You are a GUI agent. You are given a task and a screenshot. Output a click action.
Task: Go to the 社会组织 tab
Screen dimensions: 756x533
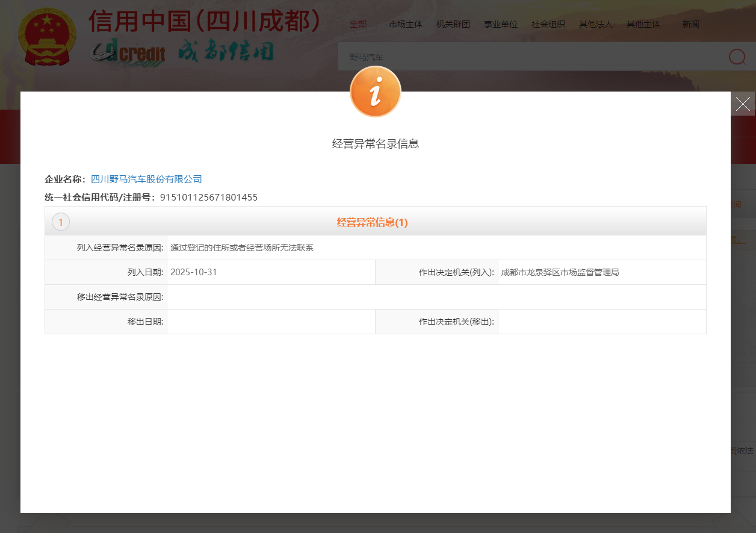point(548,24)
